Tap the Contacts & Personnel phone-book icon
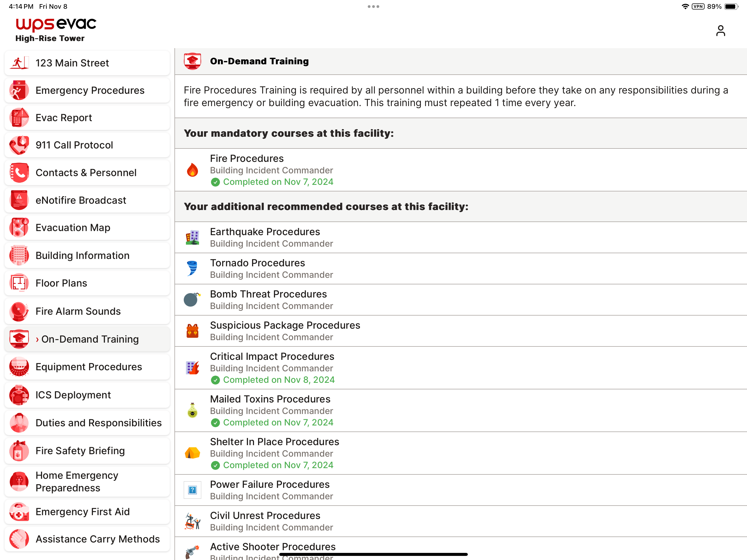747x560 pixels. (19, 173)
